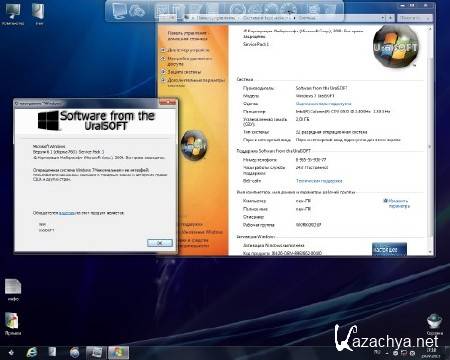Click the 'Service Pack 1' text
The width and height of the screenshot is (450, 360).
point(256,44)
